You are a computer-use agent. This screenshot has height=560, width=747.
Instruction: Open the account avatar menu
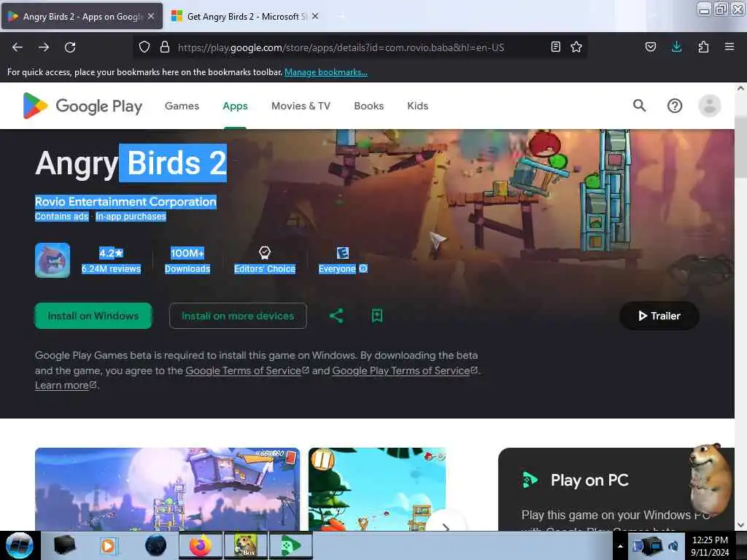click(x=709, y=106)
